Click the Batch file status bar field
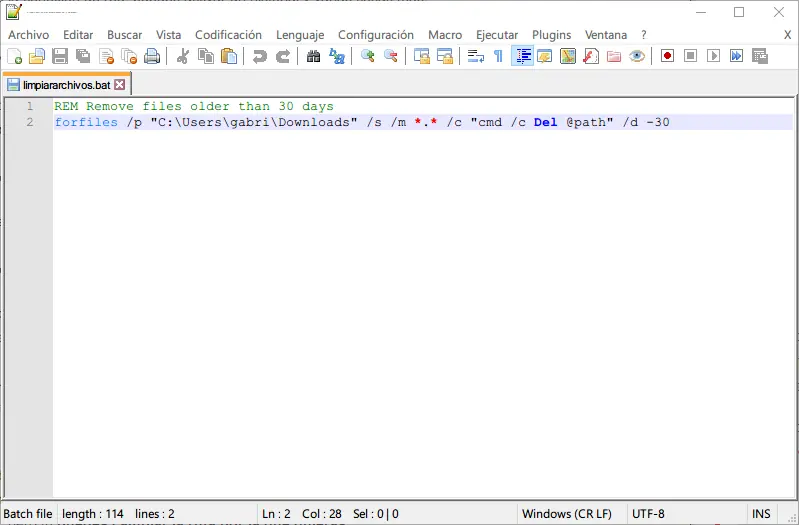 [x=28, y=513]
